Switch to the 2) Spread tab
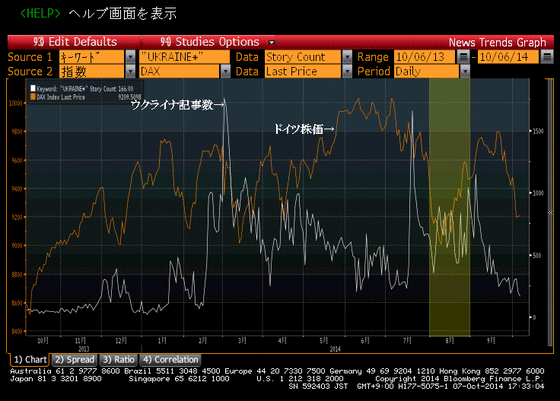The width and height of the screenshot is (560, 401). [75, 360]
